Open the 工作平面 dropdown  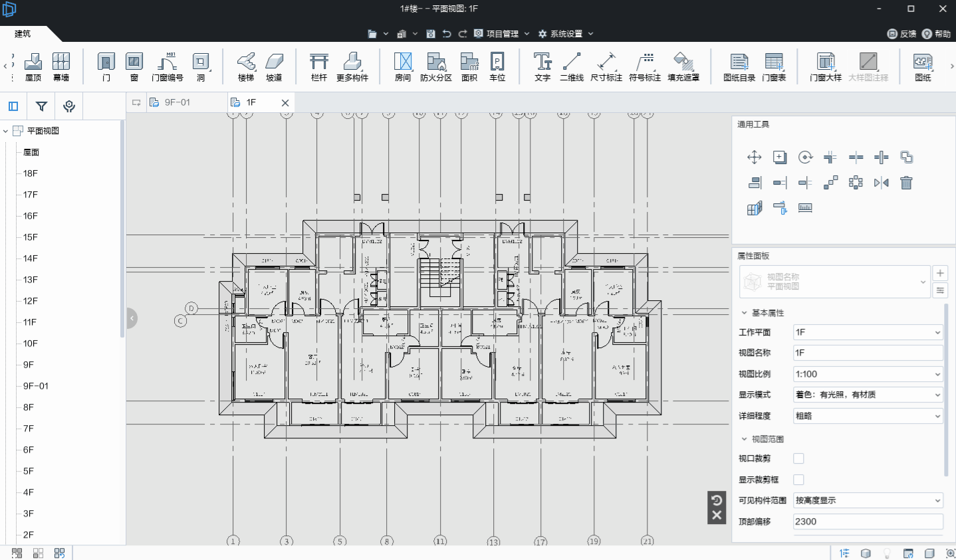tap(868, 332)
